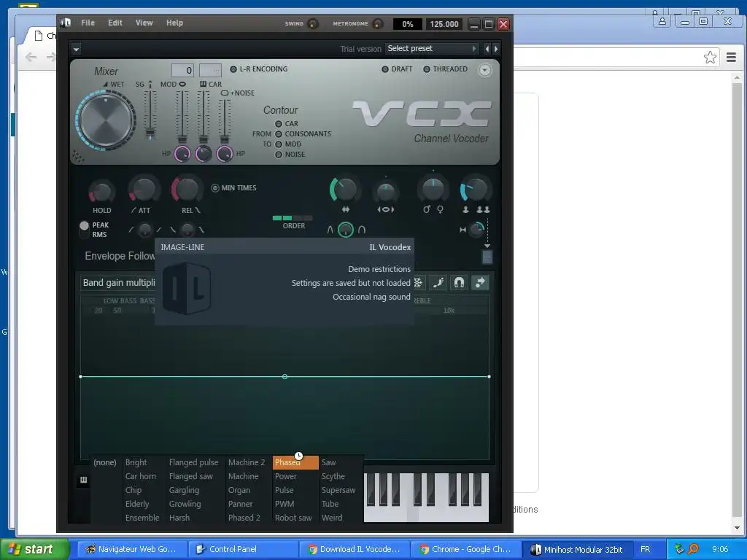Image resolution: width=747 pixels, height=560 pixels.
Task: Click the small dotted box below the arrow
Action: pos(487,257)
